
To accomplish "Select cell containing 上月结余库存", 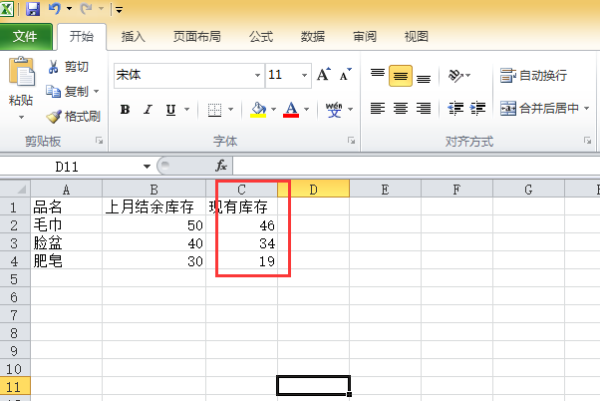I will 154,207.
